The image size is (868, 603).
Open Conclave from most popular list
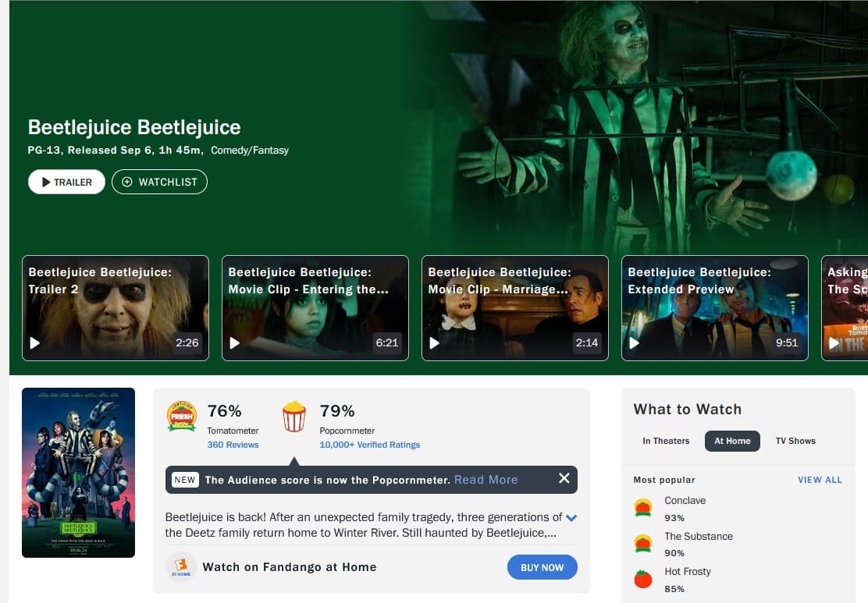click(685, 500)
